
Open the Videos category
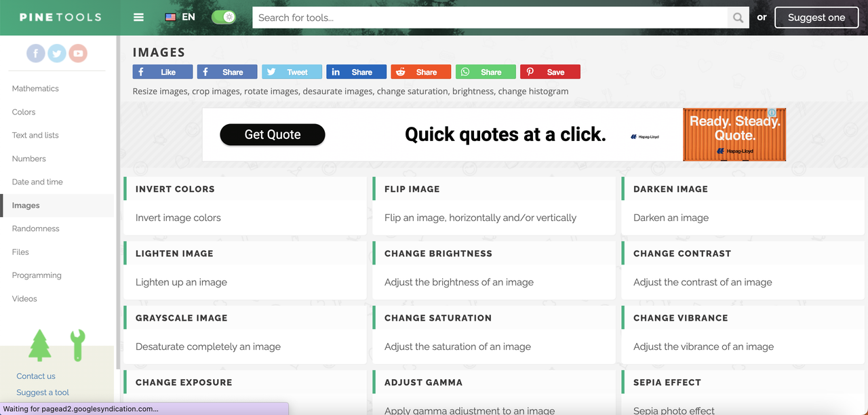click(x=24, y=299)
